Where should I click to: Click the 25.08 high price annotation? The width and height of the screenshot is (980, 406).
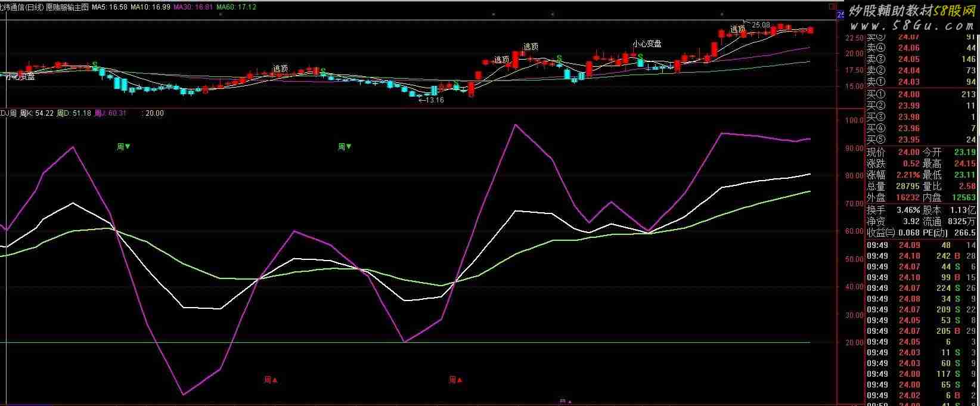(761, 25)
